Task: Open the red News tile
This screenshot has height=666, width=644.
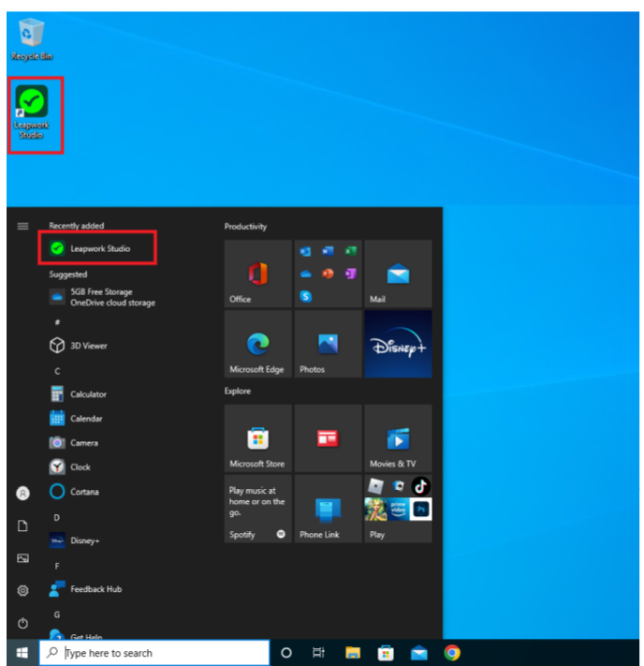Action: 328,438
